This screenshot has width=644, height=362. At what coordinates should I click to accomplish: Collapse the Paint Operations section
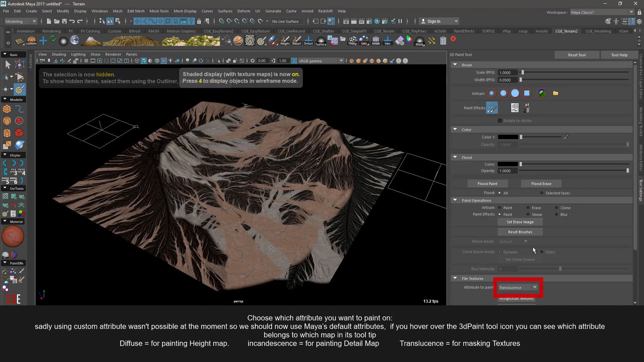(x=455, y=200)
